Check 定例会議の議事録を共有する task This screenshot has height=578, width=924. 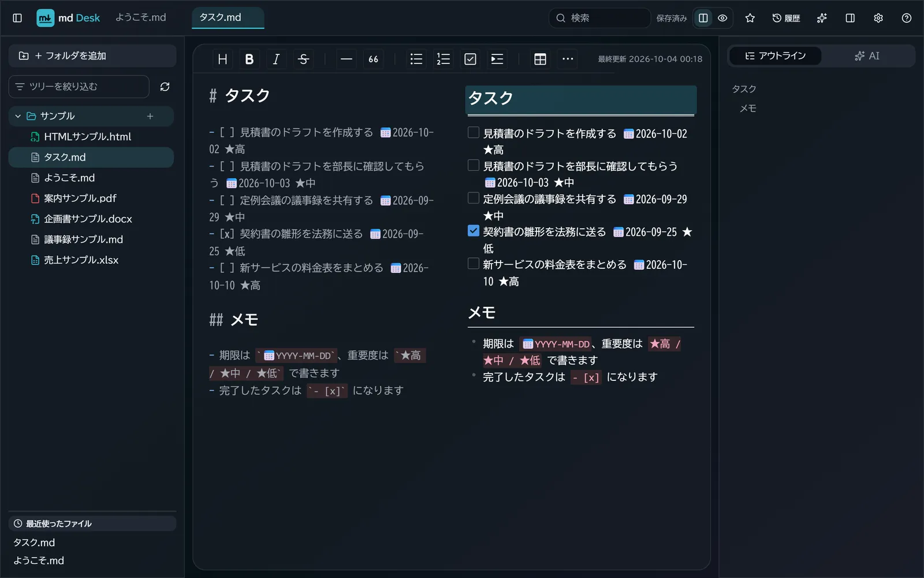click(x=474, y=198)
